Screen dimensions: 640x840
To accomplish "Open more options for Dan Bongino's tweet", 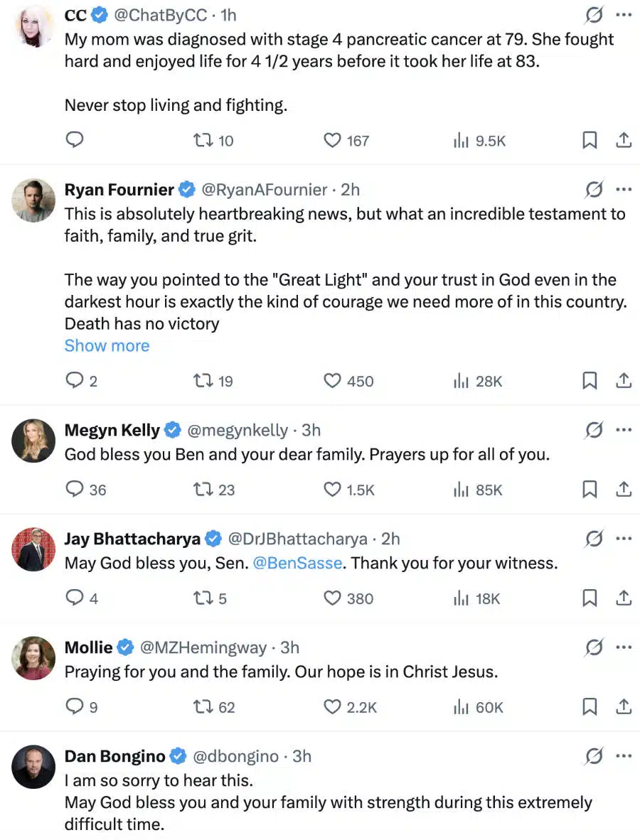I will 624,755.
